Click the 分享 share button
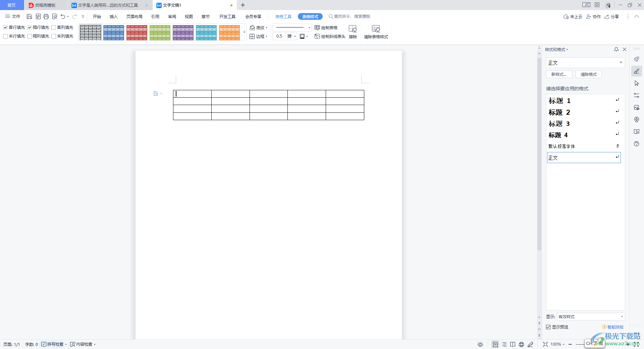Image resolution: width=644 pixels, height=349 pixels. [x=612, y=16]
